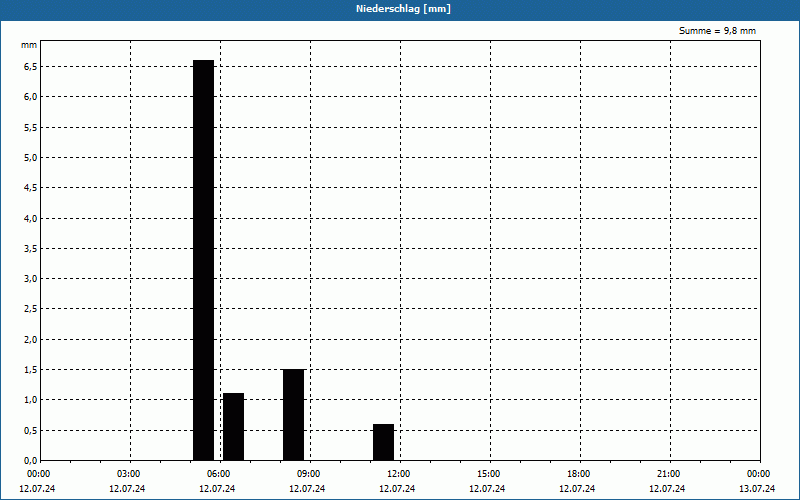Select the 03:00 time label
Viewport: 800px width, 500px height.
pos(129,474)
